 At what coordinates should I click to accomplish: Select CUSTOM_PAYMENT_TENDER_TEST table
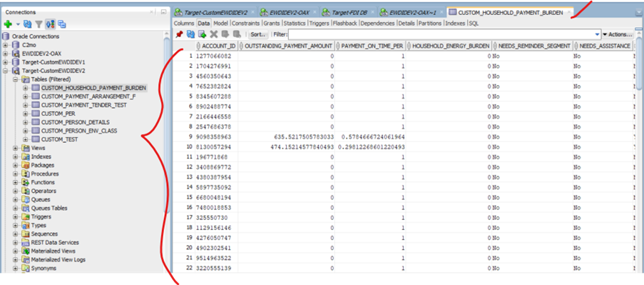click(x=83, y=105)
